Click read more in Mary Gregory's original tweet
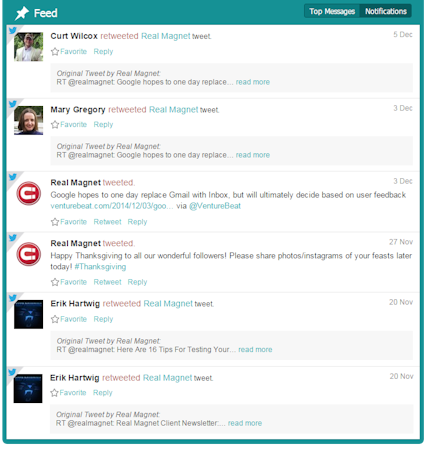The width and height of the screenshot is (426, 450). 253,155
